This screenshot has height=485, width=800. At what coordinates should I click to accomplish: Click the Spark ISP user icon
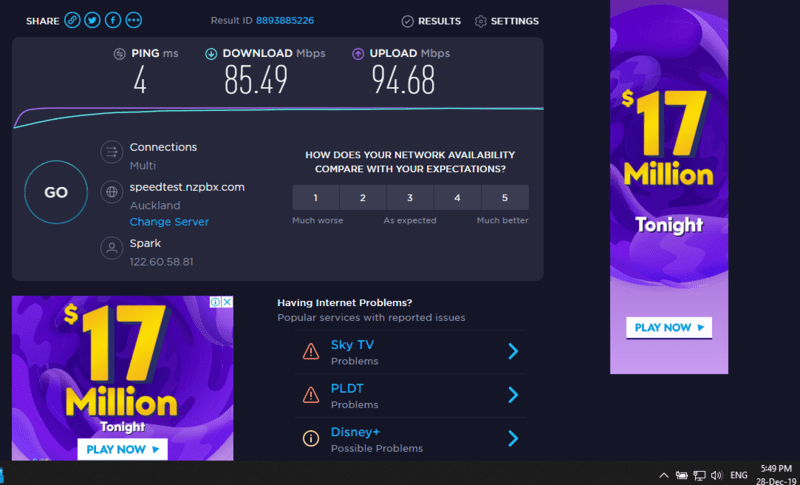(x=112, y=248)
